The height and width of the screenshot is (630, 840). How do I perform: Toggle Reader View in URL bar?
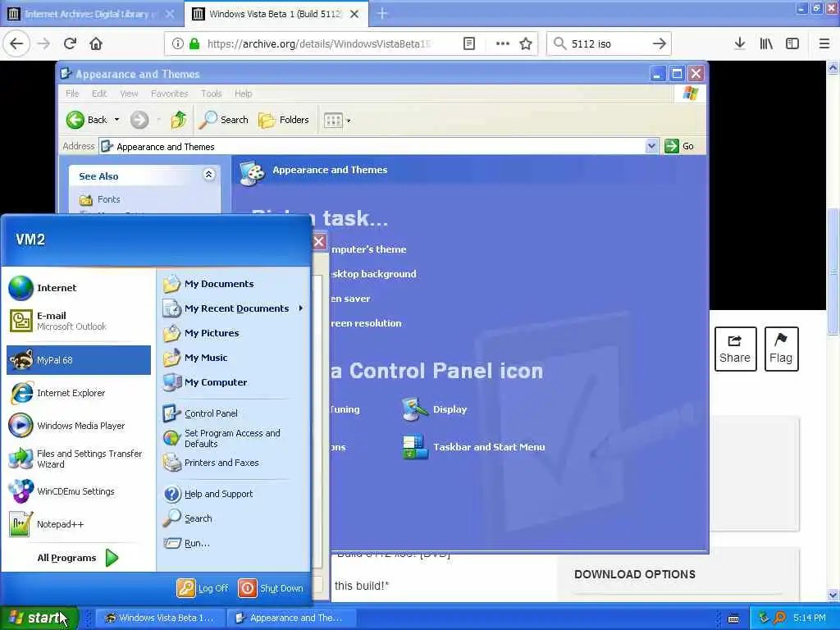coord(469,44)
